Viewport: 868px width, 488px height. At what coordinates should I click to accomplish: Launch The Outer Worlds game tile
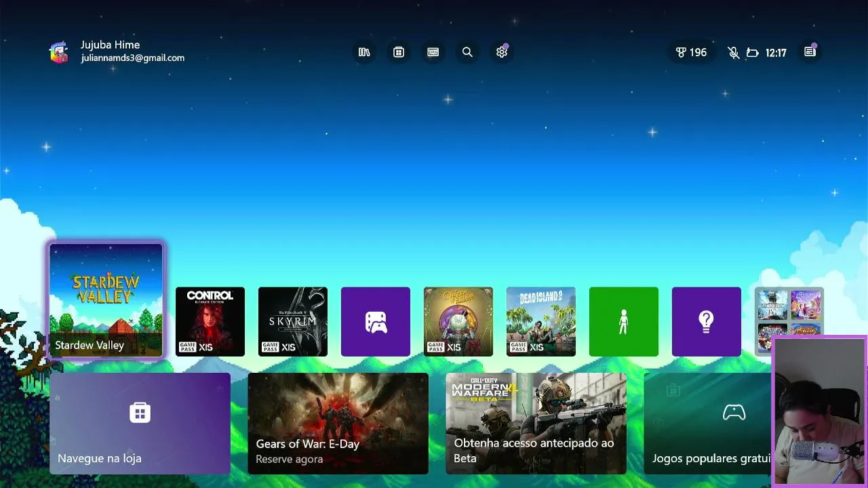point(458,321)
